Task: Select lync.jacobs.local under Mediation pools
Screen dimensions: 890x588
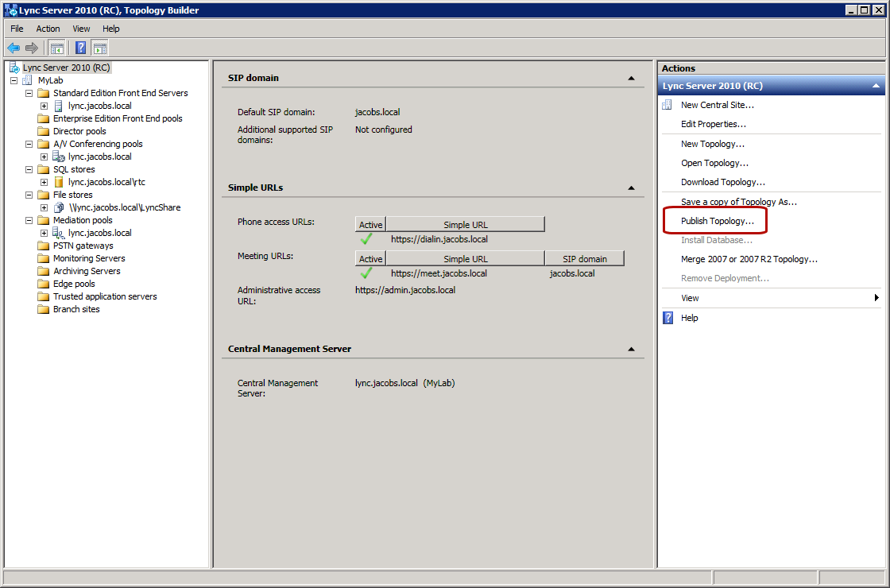Action: 100,234
